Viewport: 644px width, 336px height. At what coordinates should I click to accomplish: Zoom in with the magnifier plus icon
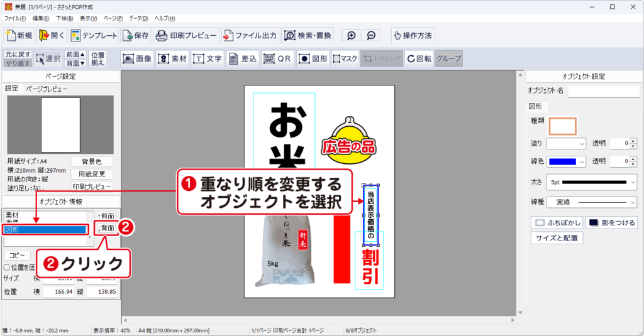[x=351, y=35]
